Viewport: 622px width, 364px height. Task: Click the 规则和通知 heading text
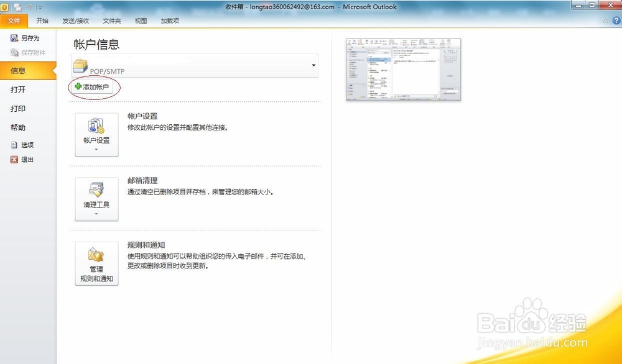[x=146, y=245]
